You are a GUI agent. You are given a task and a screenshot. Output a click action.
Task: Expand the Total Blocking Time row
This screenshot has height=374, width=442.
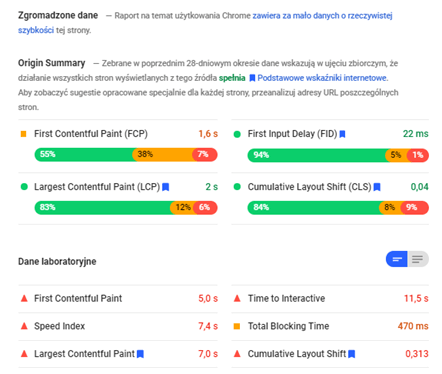(330, 326)
